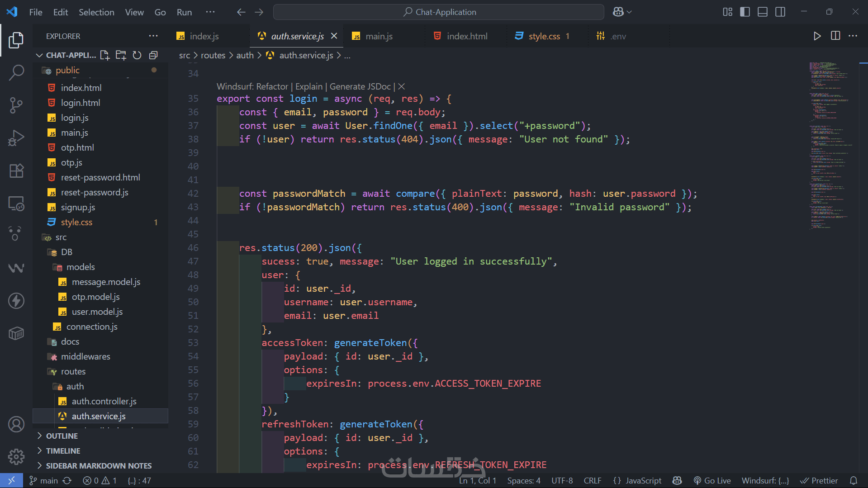This screenshot has height=488, width=868.
Task: Open the Run and Debug view
Action: (16, 138)
